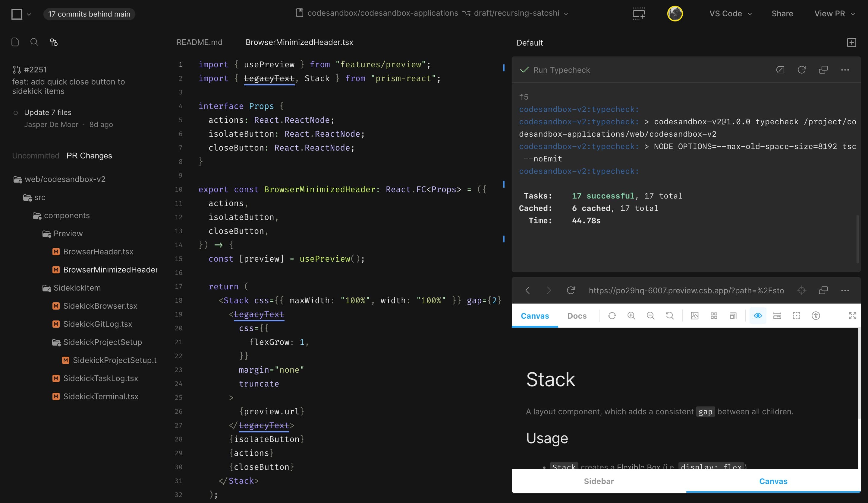Screen dimensions: 868x503
Task: Toggle the measure ruler tool
Action: pos(777,315)
